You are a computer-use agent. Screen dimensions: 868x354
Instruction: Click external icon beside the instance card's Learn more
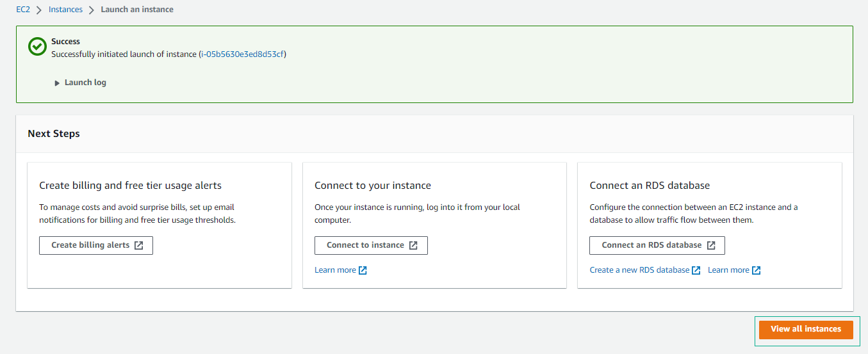coord(363,270)
